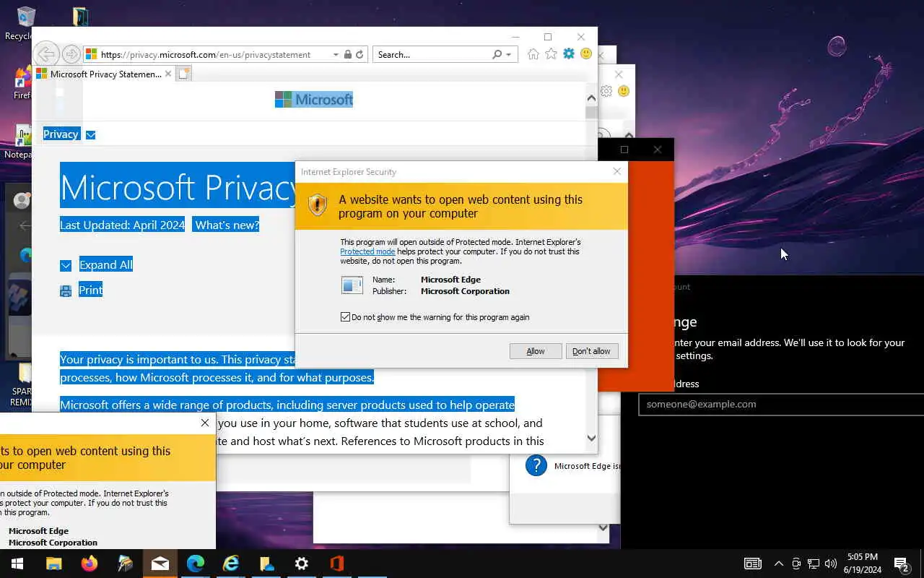The width and height of the screenshot is (924, 578).
Task: Click the clock showing 5:05 PM
Action: [863, 557]
